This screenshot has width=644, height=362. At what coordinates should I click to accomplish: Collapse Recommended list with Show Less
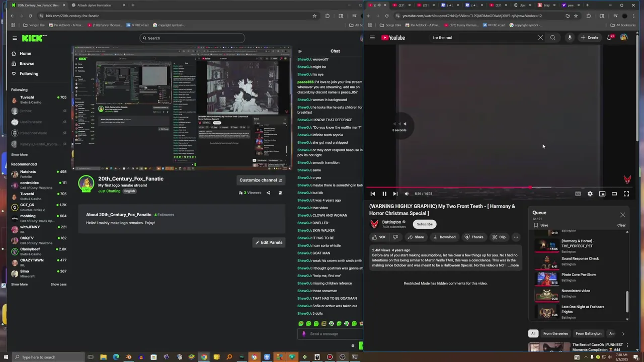tap(58, 285)
